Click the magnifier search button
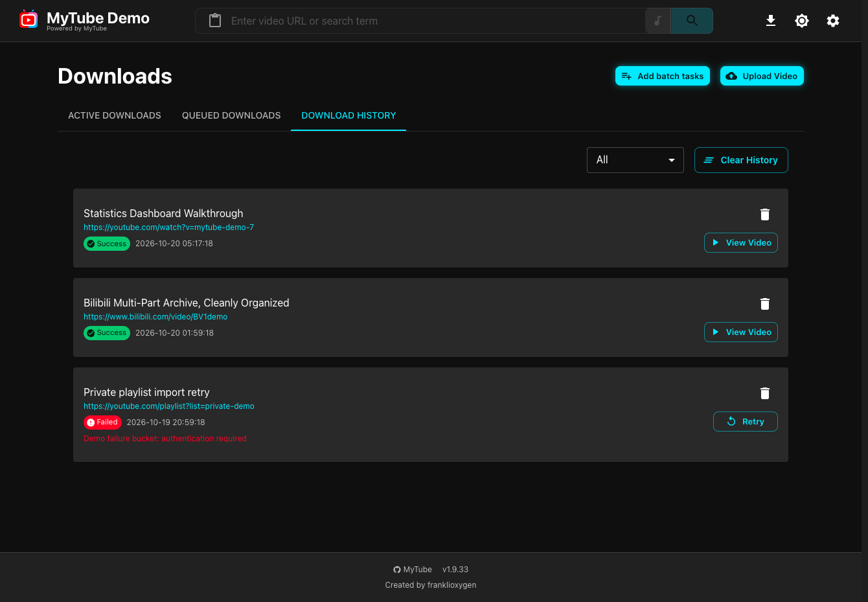Viewport: 868px width, 602px height. click(x=692, y=21)
